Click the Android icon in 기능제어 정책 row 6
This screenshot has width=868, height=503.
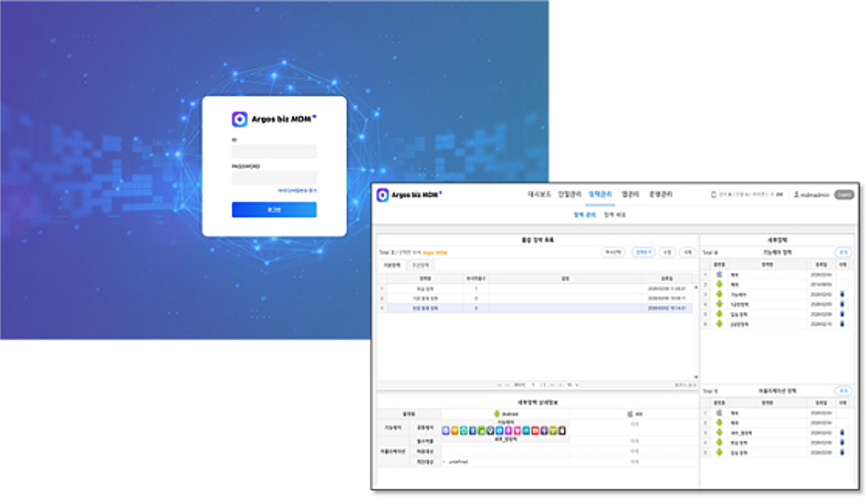tap(719, 324)
